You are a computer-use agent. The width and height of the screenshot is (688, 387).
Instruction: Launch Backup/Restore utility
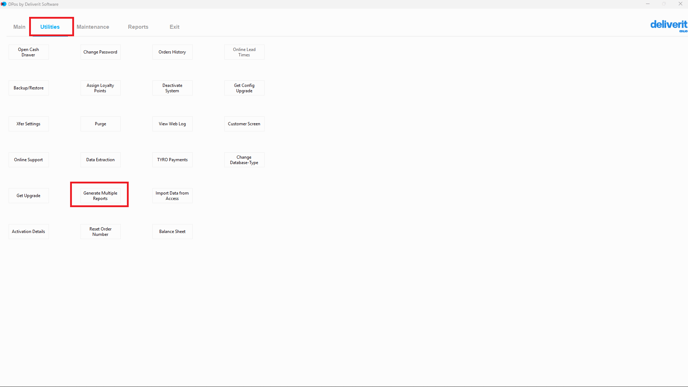(x=29, y=88)
